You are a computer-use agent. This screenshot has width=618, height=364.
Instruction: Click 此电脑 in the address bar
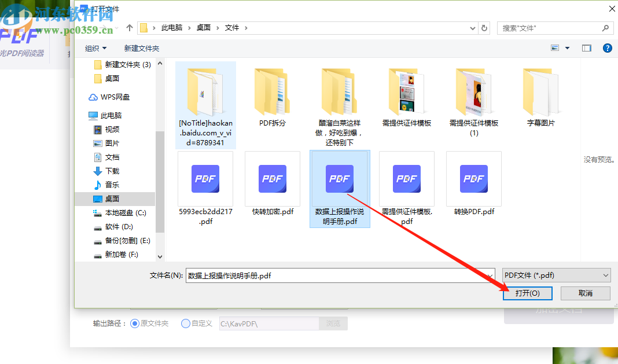pyautogui.click(x=171, y=27)
